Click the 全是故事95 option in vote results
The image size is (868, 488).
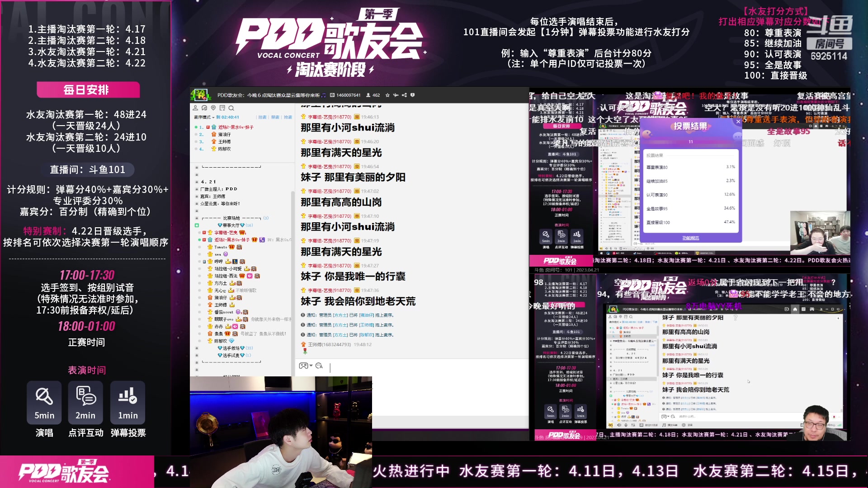pos(690,209)
